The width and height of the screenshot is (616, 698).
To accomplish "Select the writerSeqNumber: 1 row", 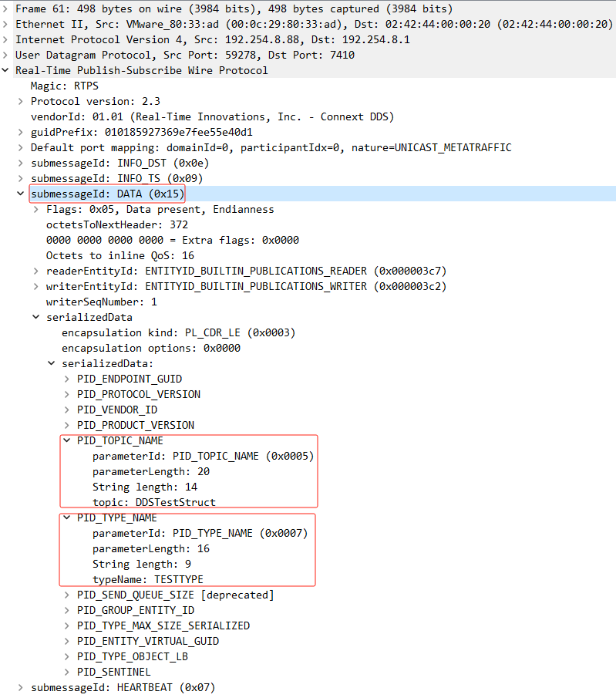I will coord(101,302).
